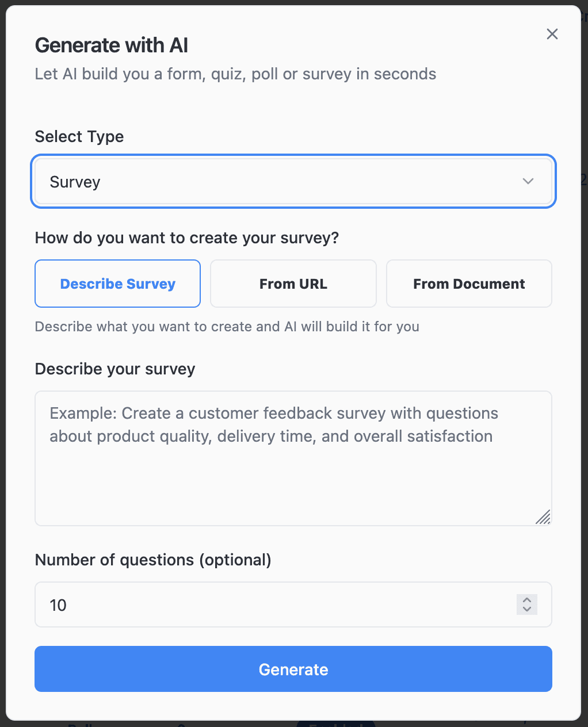
Task: Choose the From Document creation method
Action: [468, 284]
